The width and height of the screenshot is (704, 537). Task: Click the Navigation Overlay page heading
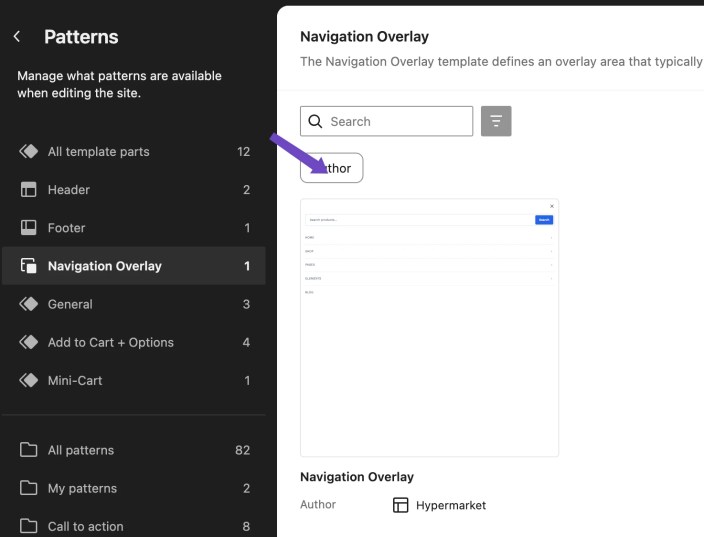coord(364,36)
